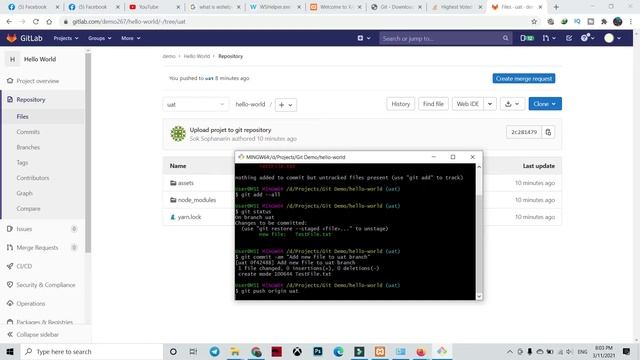Open the More menu
The width and height of the screenshot is (640, 360).
pos(130,38)
